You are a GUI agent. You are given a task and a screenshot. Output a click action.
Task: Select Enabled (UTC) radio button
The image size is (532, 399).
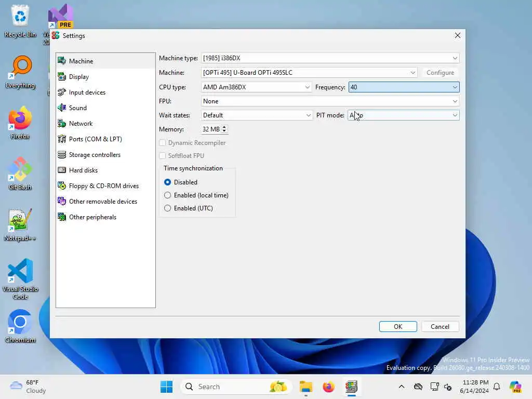tap(168, 208)
